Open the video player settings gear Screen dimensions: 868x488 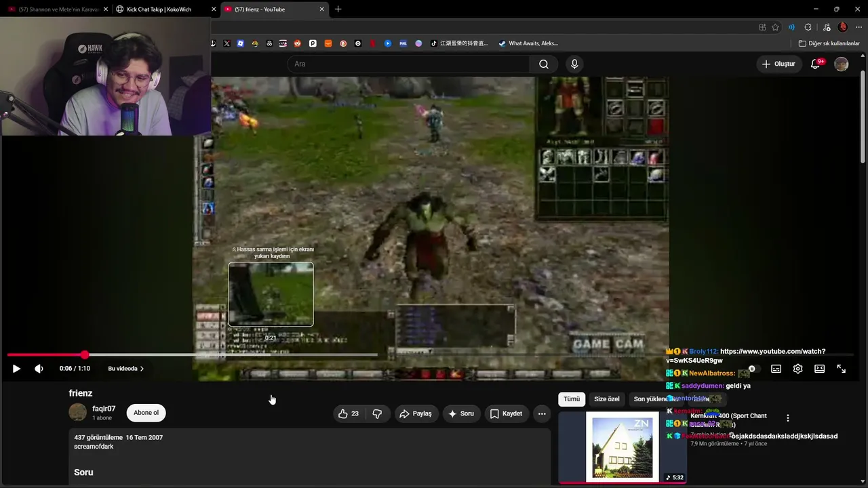(x=797, y=369)
